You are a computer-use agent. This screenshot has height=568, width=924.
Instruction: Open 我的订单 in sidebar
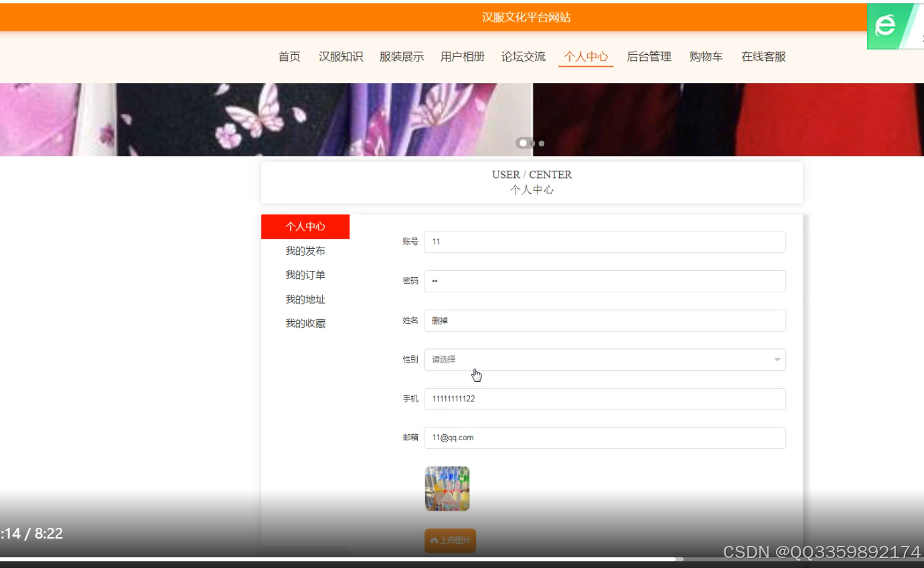[305, 275]
